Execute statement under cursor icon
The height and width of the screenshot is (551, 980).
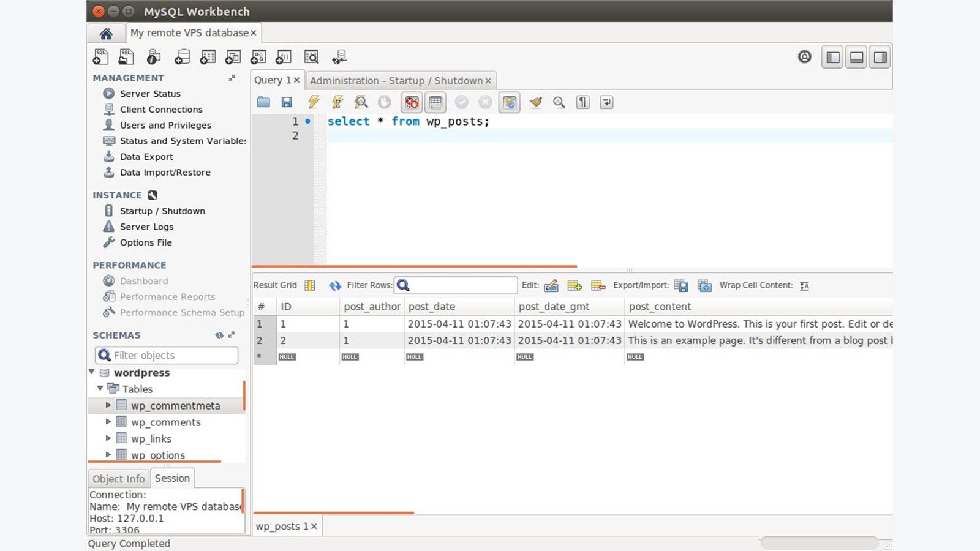[337, 102]
